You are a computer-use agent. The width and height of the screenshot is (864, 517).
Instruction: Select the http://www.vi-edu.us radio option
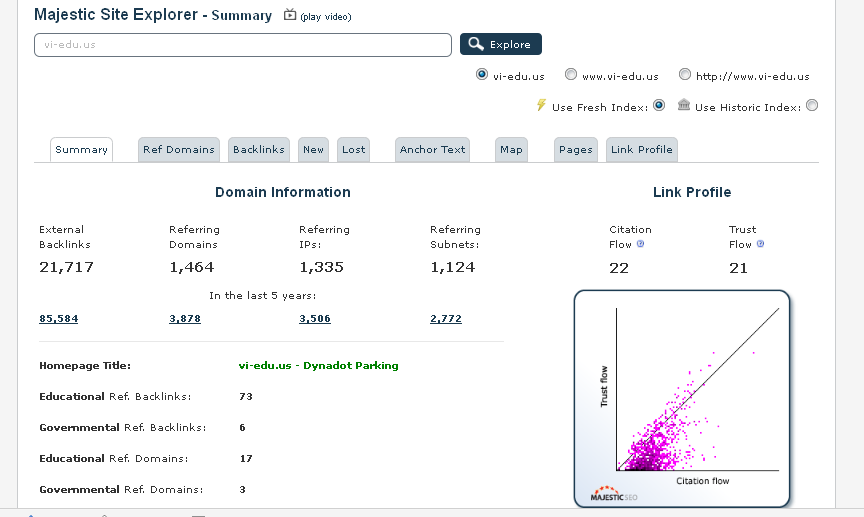pos(684,74)
